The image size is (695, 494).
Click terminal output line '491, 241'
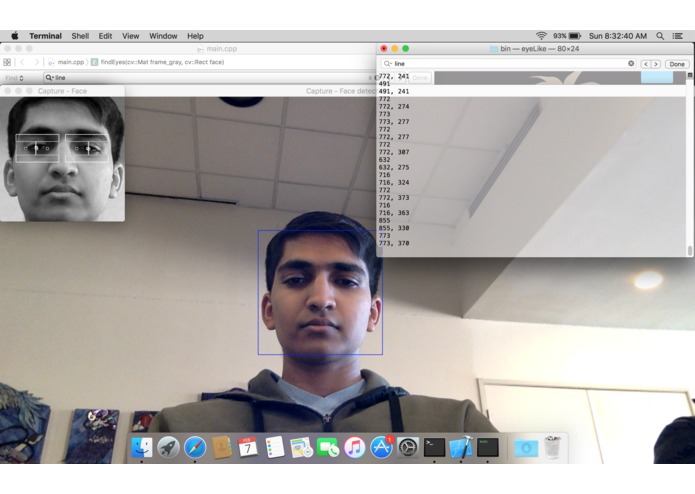point(394,92)
